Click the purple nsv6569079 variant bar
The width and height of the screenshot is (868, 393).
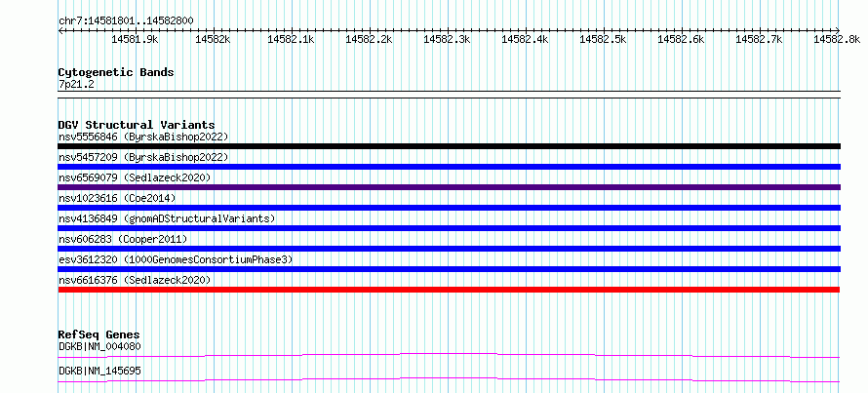449,187
